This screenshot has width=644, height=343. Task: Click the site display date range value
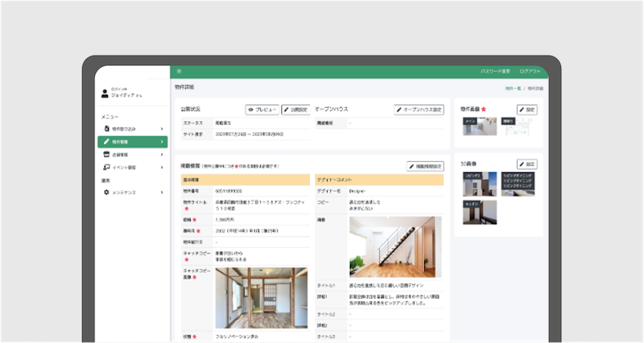[x=250, y=134]
